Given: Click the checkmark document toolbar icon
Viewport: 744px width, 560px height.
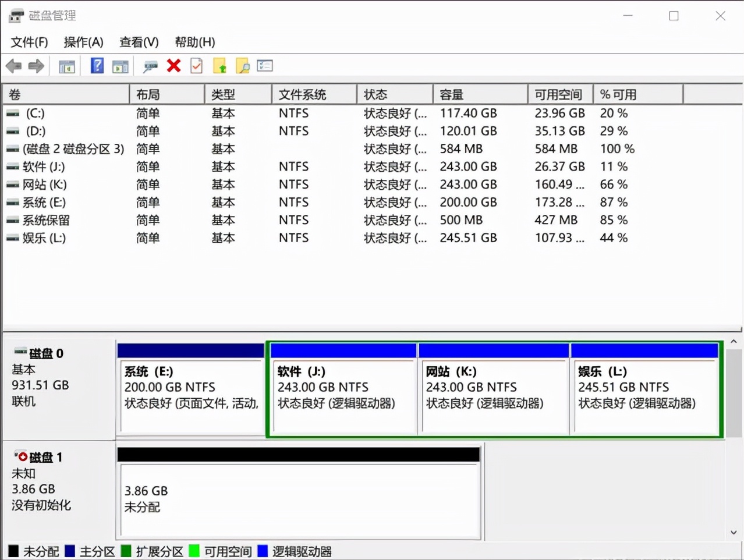Looking at the screenshot, I should [196, 66].
